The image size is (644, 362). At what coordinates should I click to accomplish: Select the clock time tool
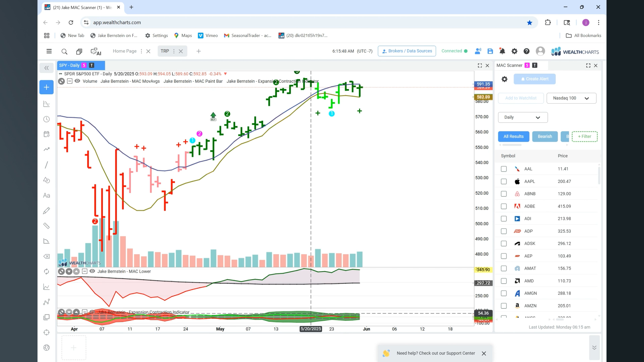pyautogui.click(x=47, y=119)
